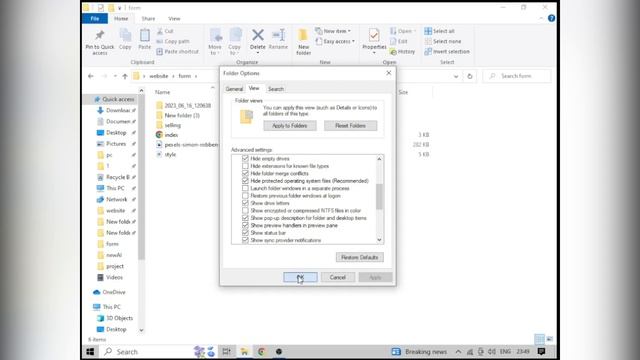This screenshot has height=360, width=640.
Task: Click the Advanced settings scrollbar thumb
Action: point(380,196)
